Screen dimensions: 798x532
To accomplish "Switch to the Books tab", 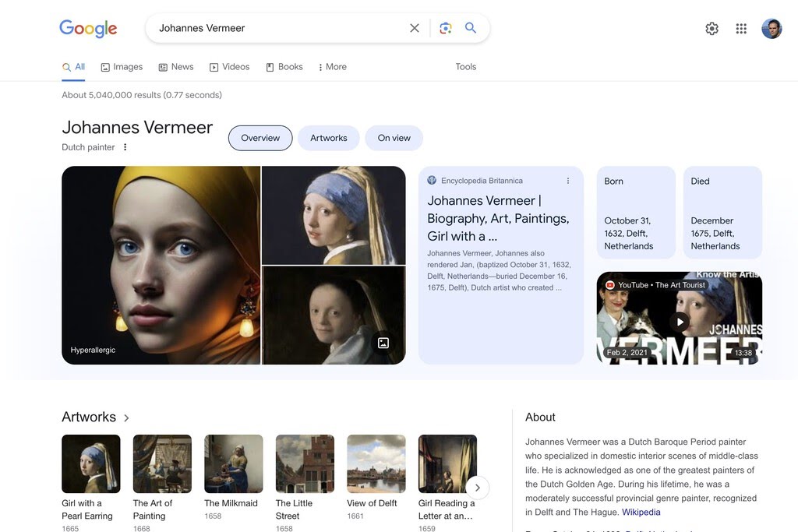I will (284, 67).
